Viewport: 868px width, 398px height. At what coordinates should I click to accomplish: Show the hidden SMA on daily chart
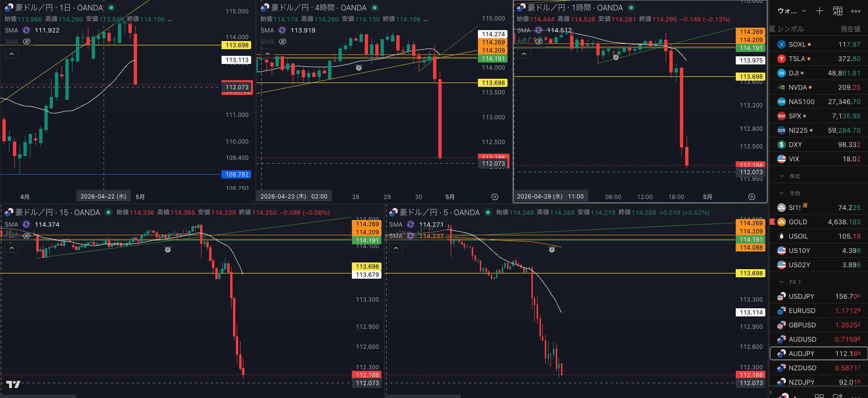[27, 42]
